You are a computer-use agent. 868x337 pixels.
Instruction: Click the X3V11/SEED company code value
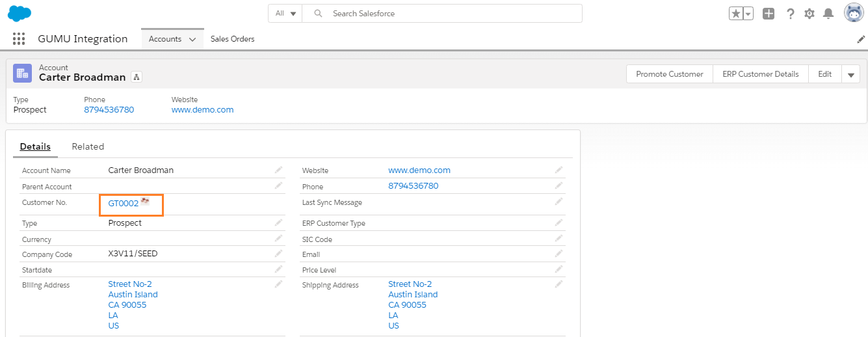[x=133, y=254]
